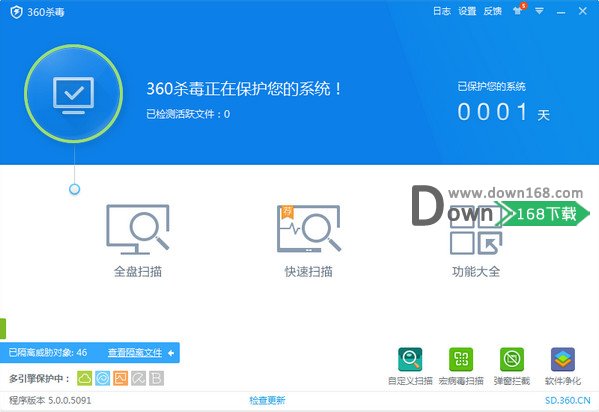This screenshot has width=599, height=412.
Task: Open the 反馈 feedback menu
Action: (x=492, y=11)
